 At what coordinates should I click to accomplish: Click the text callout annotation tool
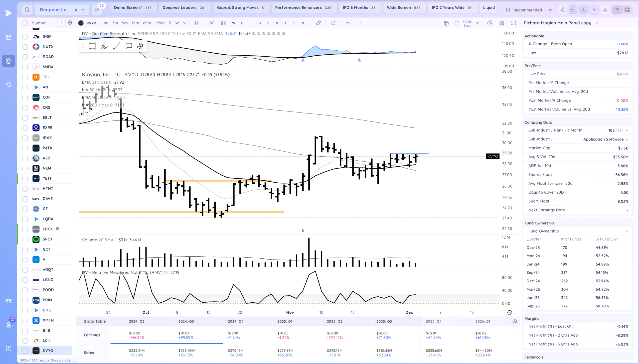point(129,46)
